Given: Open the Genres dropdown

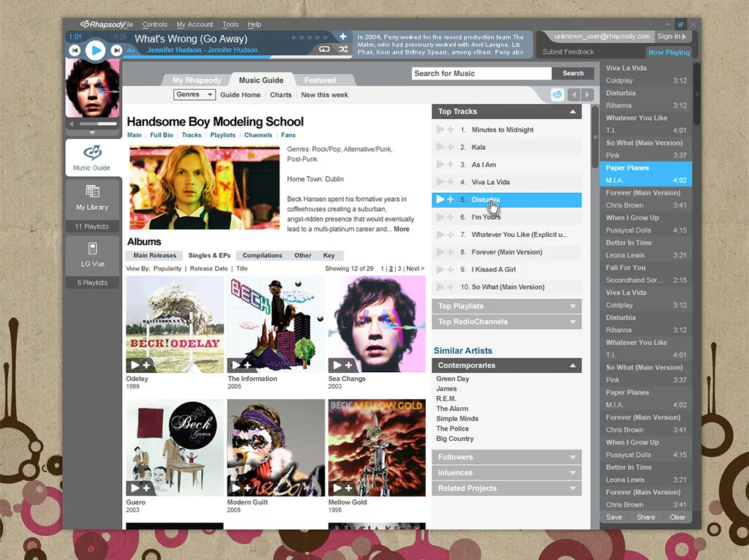Looking at the screenshot, I should 195,94.
